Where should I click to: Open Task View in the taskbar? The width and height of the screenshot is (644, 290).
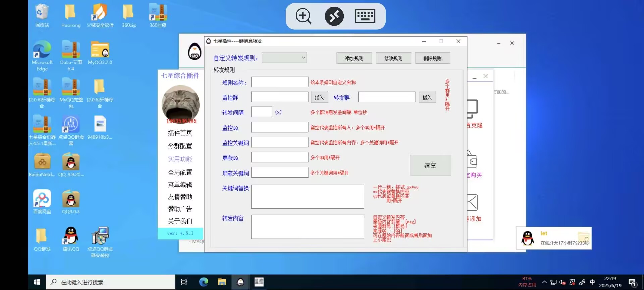click(184, 282)
